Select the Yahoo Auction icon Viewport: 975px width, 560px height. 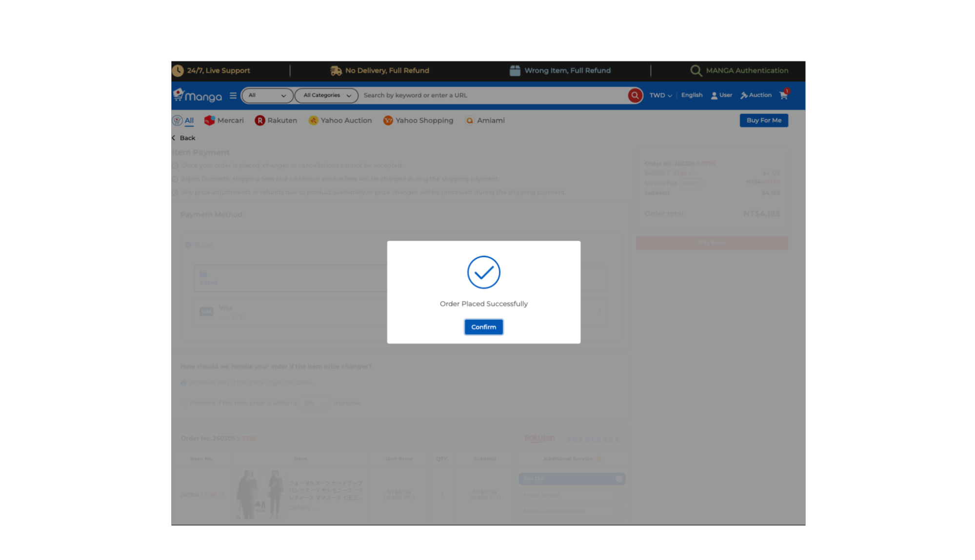[x=313, y=120]
